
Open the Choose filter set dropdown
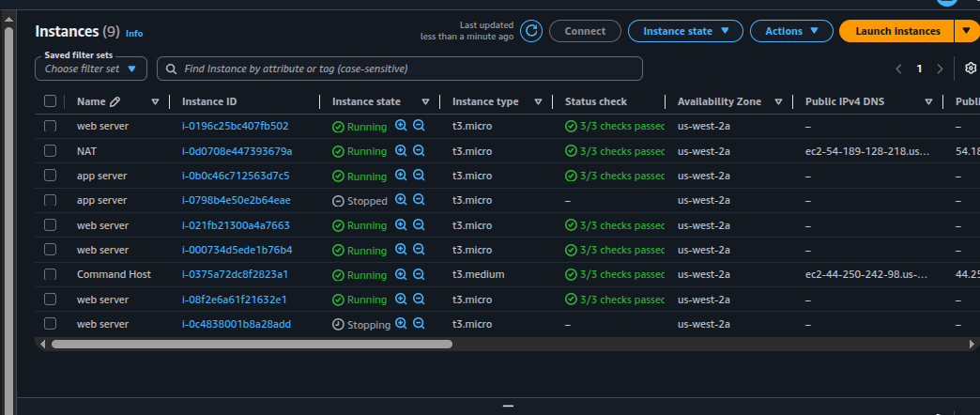pos(91,69)
